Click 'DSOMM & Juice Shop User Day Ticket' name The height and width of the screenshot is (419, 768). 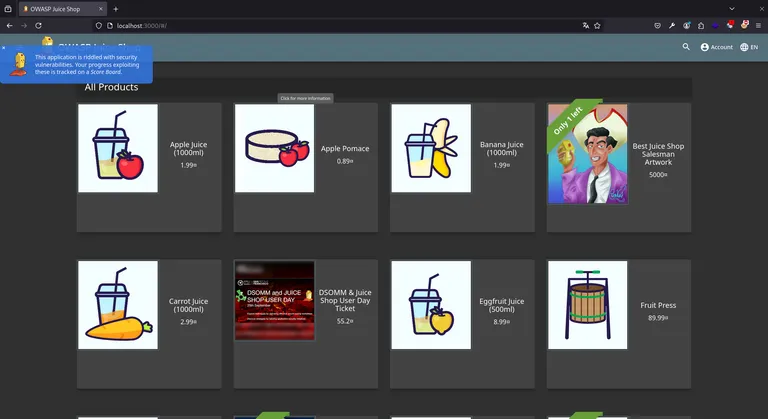click(x=345, y=300)
